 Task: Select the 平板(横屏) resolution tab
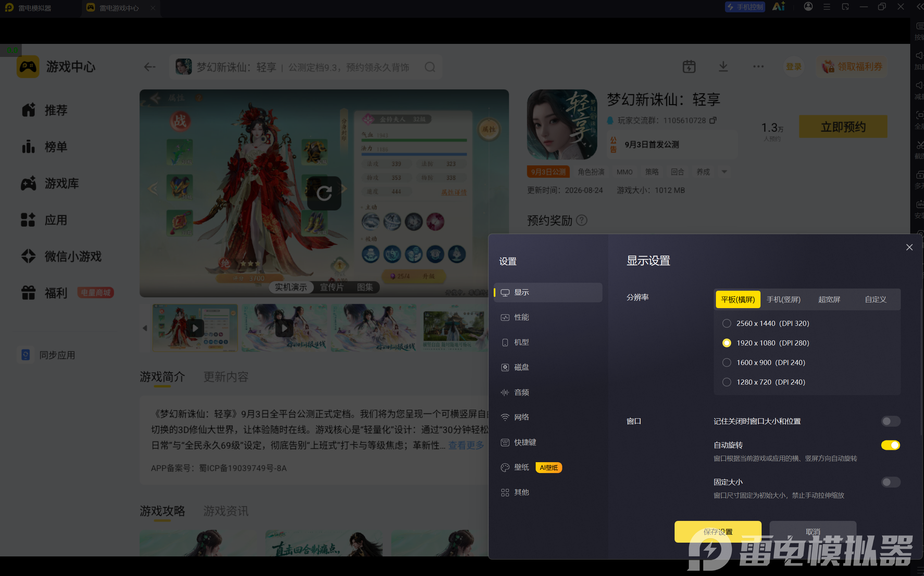[738, 299]
